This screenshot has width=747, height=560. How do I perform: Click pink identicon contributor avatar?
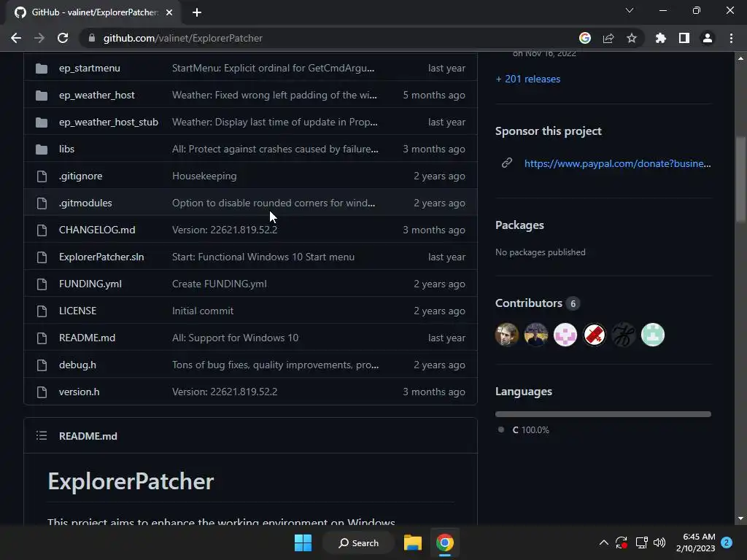click(565, 334)
